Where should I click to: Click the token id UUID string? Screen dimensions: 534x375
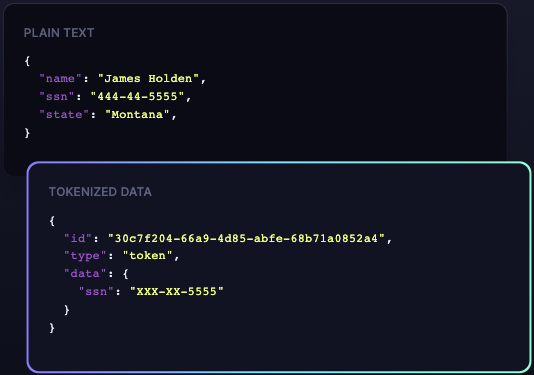[246, 238]
